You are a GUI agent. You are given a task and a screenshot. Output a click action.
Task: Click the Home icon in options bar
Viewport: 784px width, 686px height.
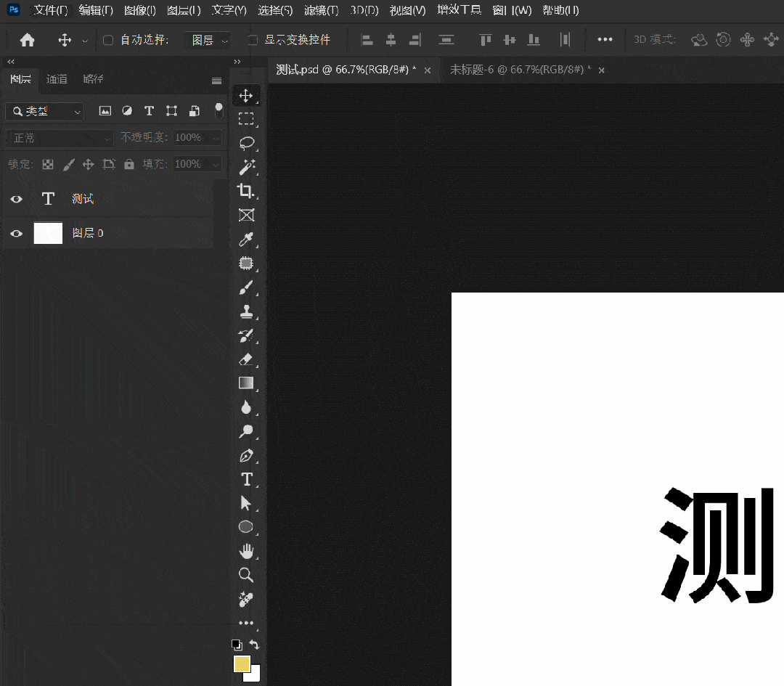(x=28, y=40)
